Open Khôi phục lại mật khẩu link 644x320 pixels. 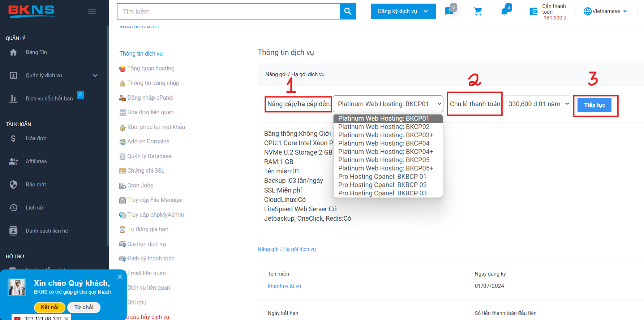point(156,127)
